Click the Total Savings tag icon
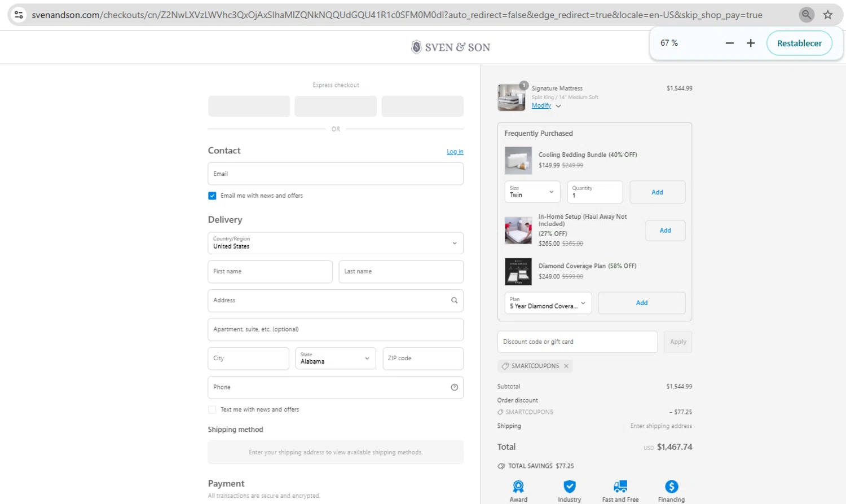The height and width of the screenshot is (504, 846). (501, 466)
